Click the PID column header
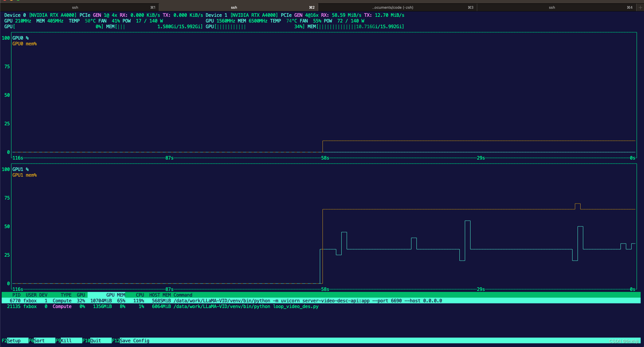The width and height of the screenshot is (644, 347). tap(16, 295)
